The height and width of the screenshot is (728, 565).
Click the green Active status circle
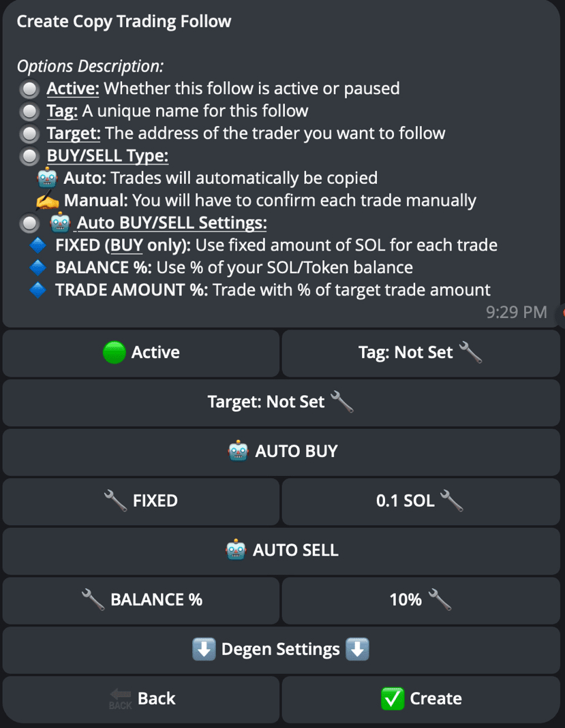(x=114, y=353)
